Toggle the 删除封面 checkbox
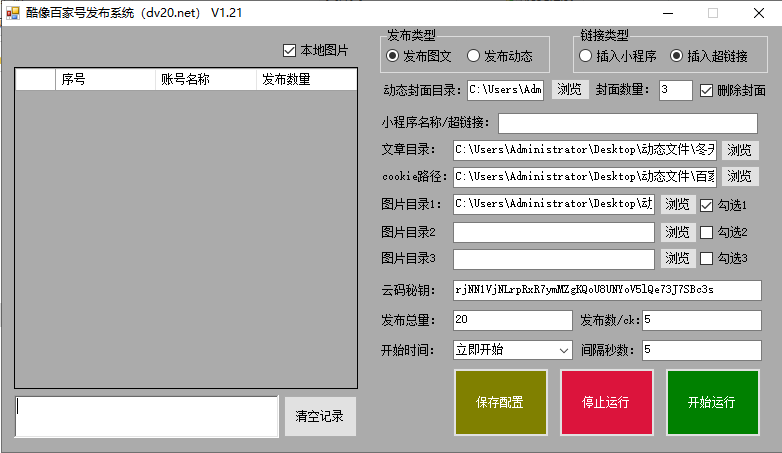 (x=707, y=90)
